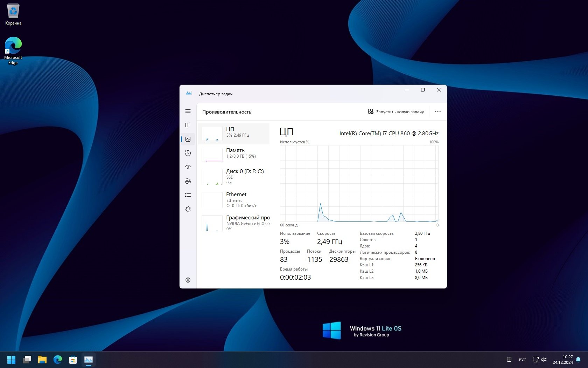Open Task Manager settings gear icon

coord(188,280)
